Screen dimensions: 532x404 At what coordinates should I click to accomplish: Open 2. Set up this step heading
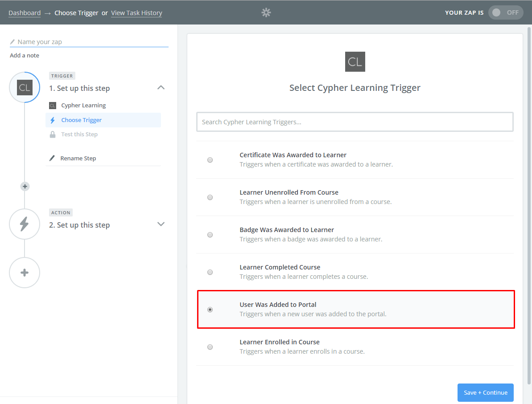(79, 225)
